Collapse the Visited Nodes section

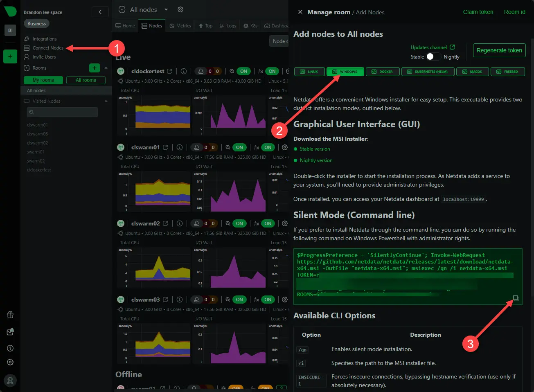point(106,101)
